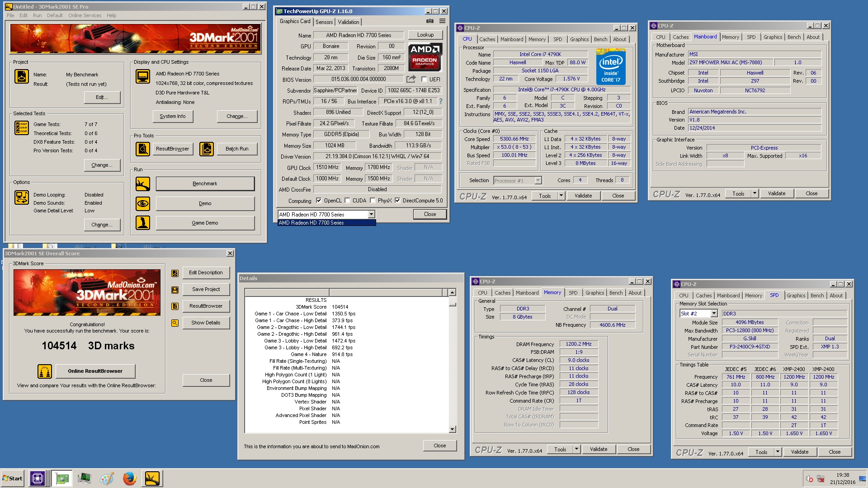Click the ResultBrowser icon in Overall Score window
This screenshot has height=488, width=868.
[x=175, y=306]
